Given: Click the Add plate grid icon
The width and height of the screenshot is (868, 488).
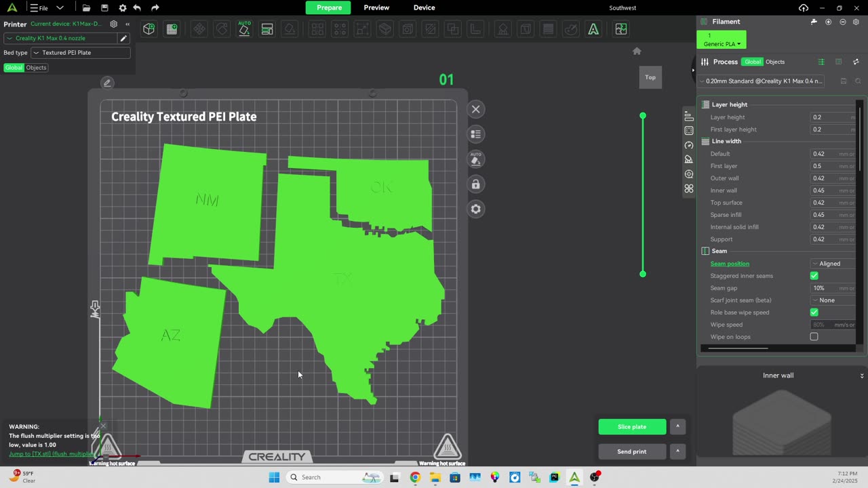Looking at the screenshot, I should click(172, 29).
